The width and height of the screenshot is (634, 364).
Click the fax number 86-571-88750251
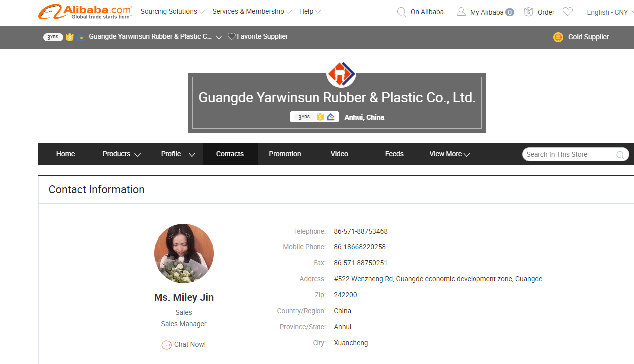tap(361, 263)
